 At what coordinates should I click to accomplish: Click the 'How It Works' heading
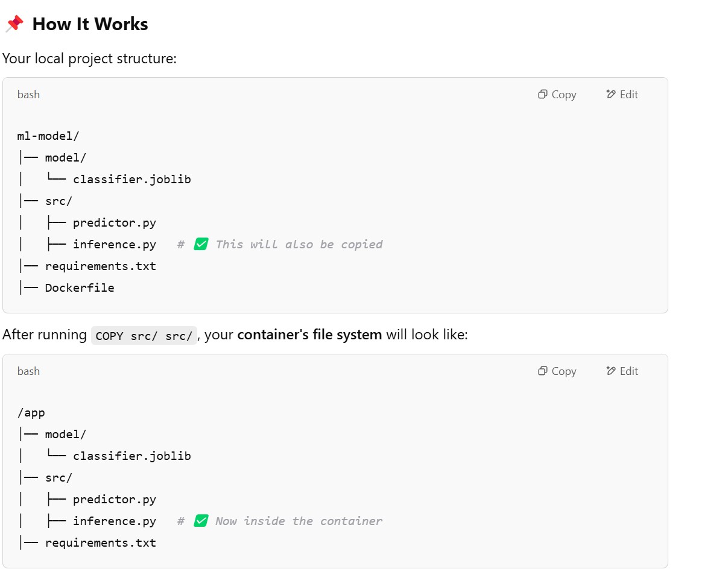[90, 24]
